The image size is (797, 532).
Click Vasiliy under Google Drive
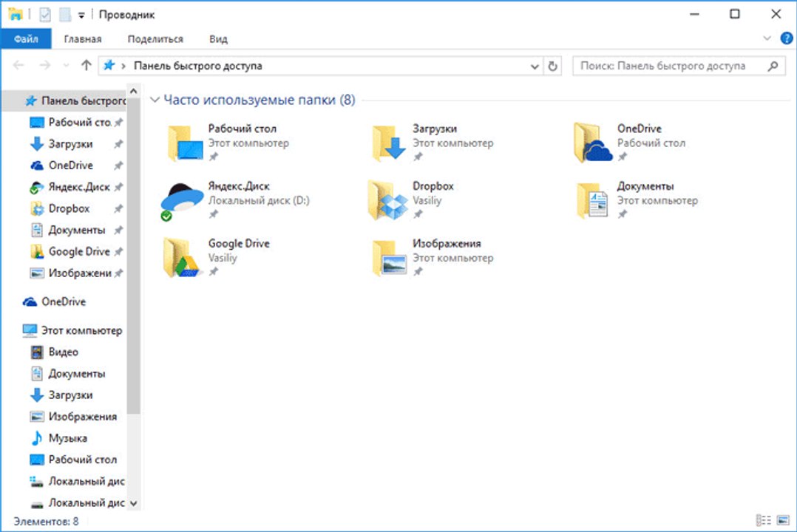[223, 258]
